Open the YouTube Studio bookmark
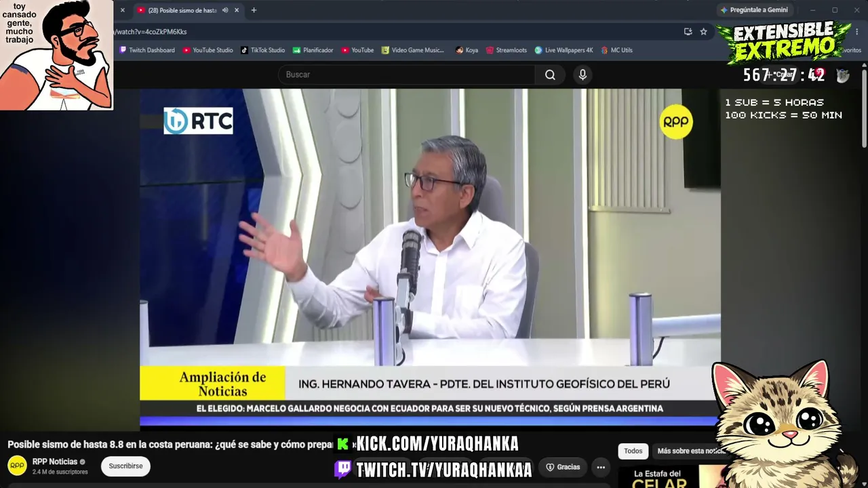The width and height of the screenshot is (868, 488). point(208,50)
